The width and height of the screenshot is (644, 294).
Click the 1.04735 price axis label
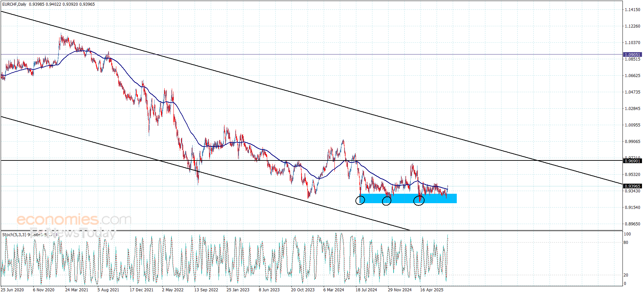click(632, 92)
